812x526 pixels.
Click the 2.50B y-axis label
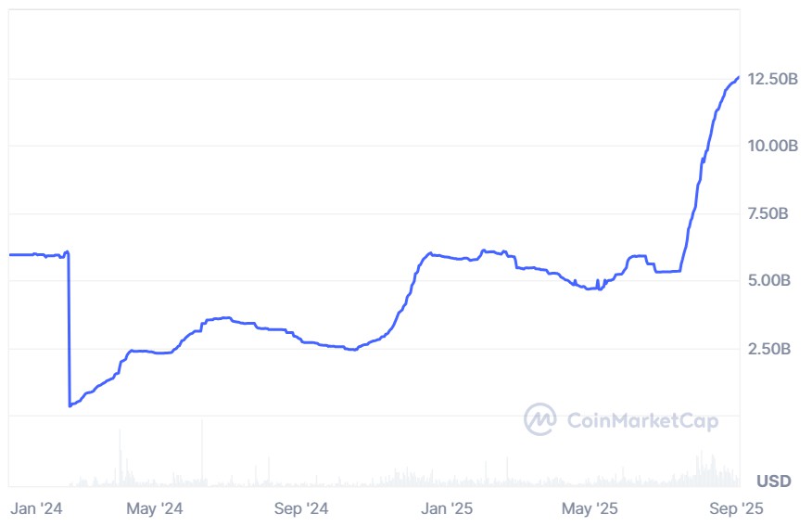768,349
